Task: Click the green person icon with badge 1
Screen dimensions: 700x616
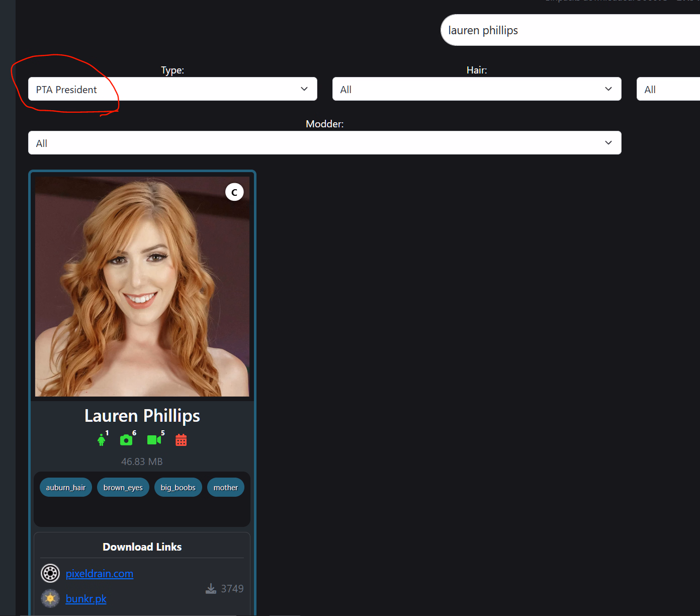Action: [102, 440]
